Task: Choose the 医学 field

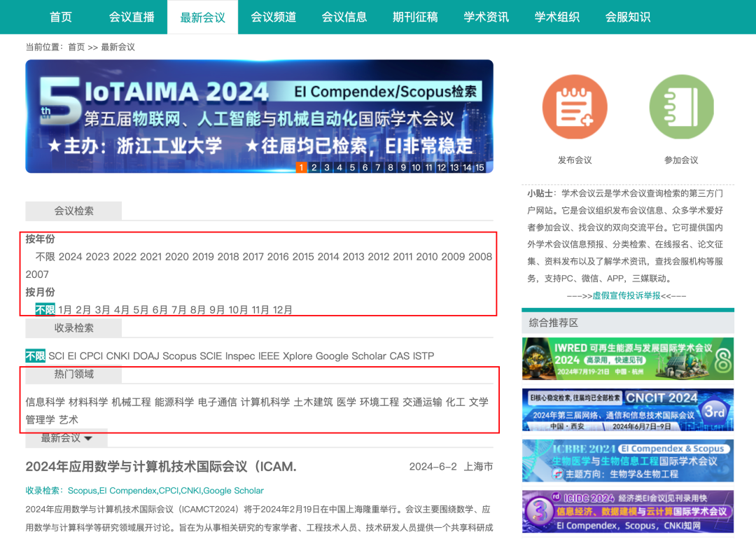Action: tap(346, 402)
